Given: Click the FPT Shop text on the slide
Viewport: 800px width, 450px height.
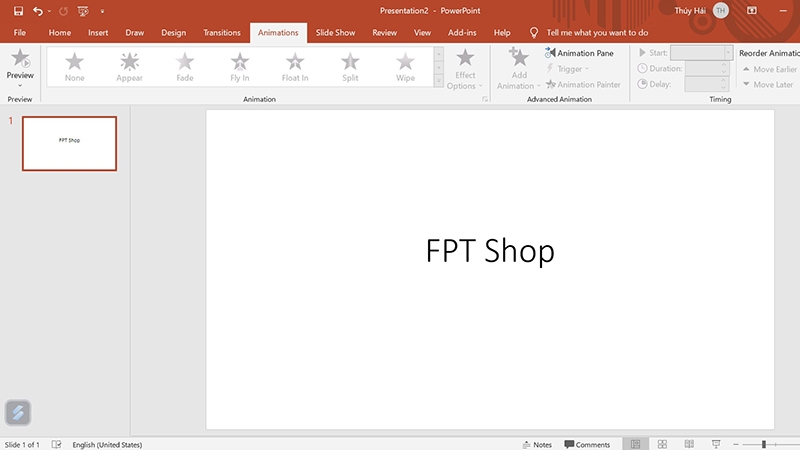Looking at the screenshot, I should (490, 251).
